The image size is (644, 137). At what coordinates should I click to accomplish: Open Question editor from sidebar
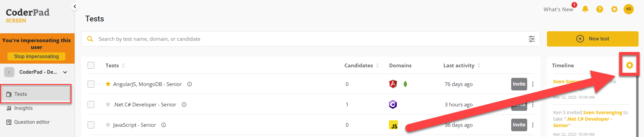click(x=32, y=122)
